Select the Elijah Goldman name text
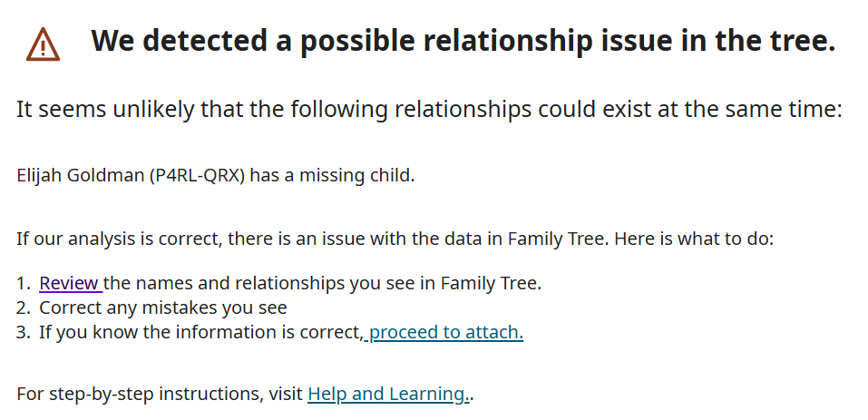The height and width of the screenshot is (420, 868). pyautogui.click(x=81, y=176)
